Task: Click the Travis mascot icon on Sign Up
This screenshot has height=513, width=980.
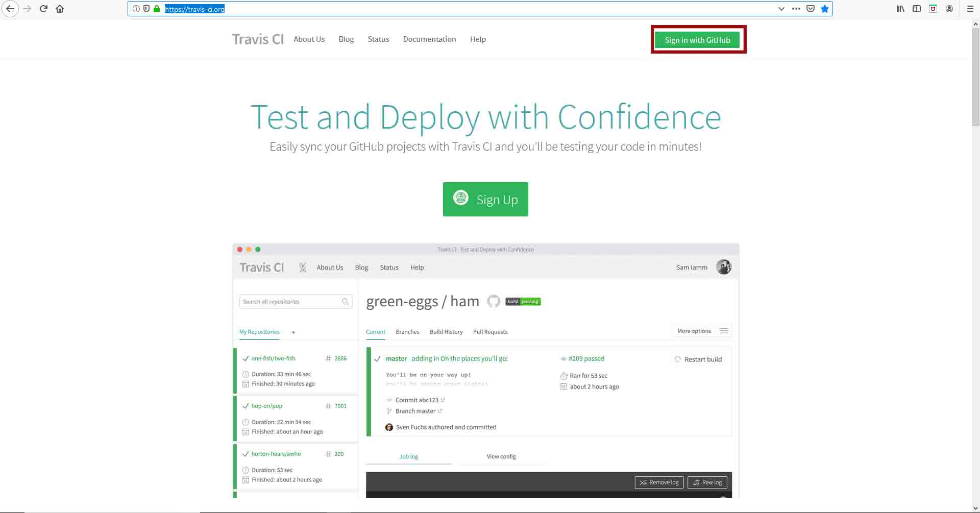Action: [461, 198]
